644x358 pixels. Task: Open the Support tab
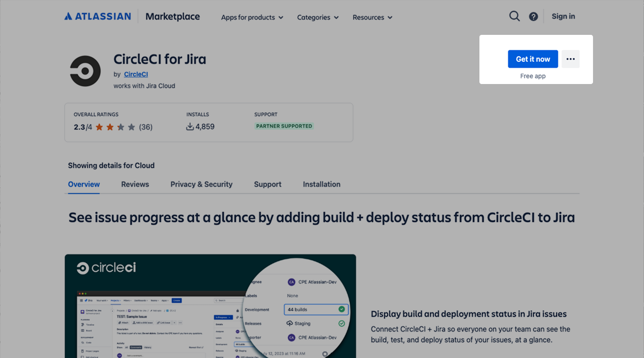(x=267, y=184)
